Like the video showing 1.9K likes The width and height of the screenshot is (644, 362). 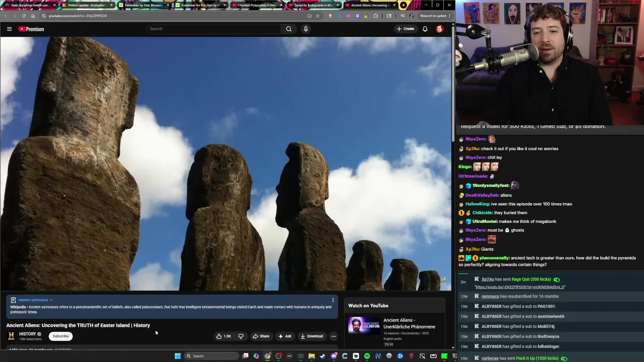223,336
